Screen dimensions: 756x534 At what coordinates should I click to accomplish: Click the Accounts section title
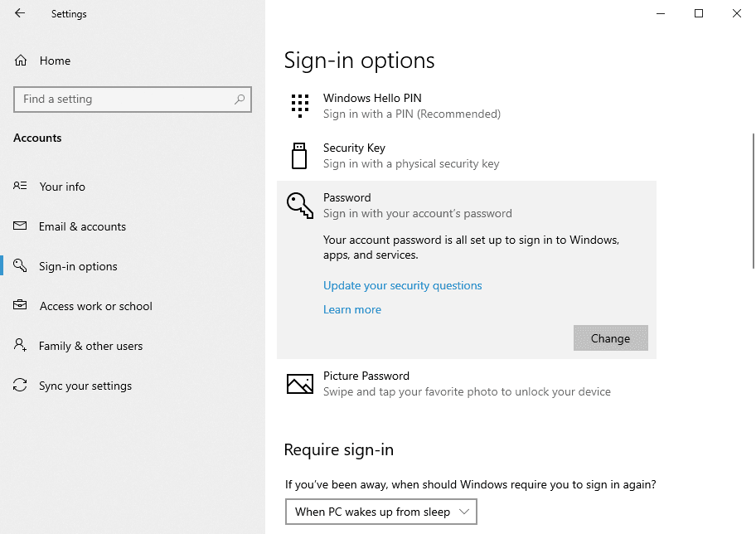point(37,138)
